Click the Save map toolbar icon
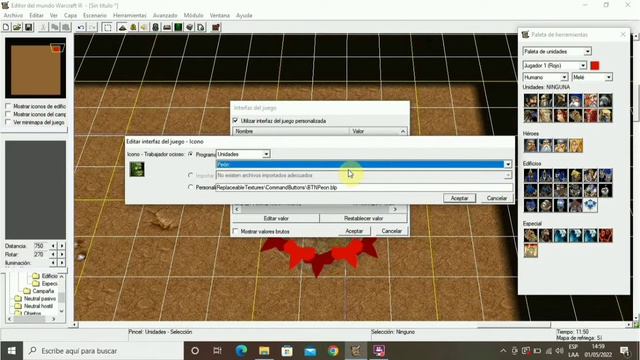The image size is (640, 360). tap(28, 27)
